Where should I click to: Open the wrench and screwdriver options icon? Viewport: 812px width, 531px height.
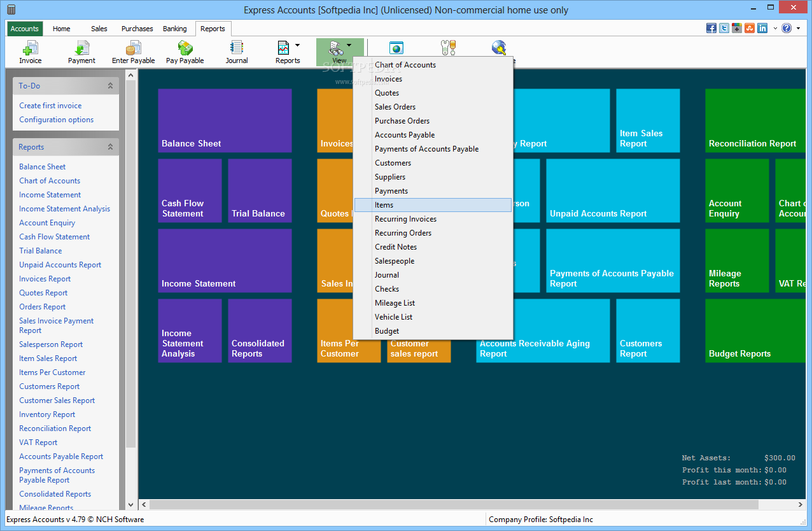pyautogui.click(x=448, y=48)
